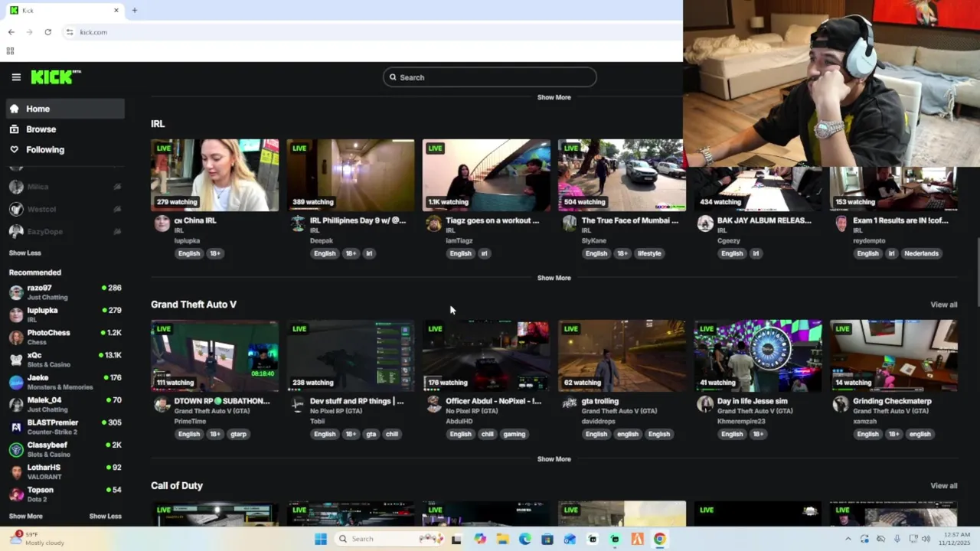The height and width of the screenshot is (551, 980).
Task: Open EazyDope in followed channels
Action: click(x=66, y=231)
